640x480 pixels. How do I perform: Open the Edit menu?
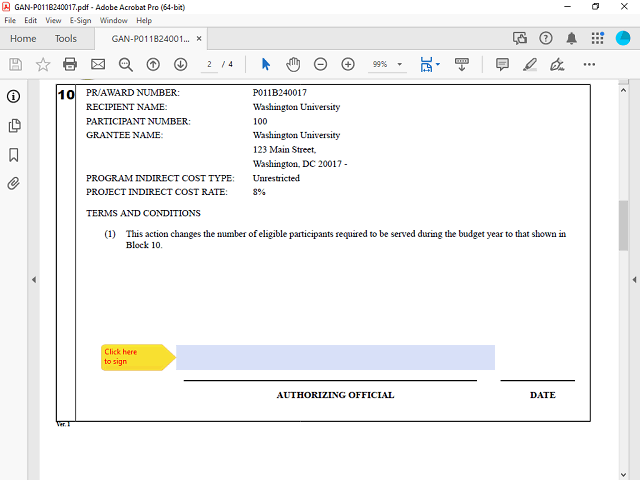[31, 20]
